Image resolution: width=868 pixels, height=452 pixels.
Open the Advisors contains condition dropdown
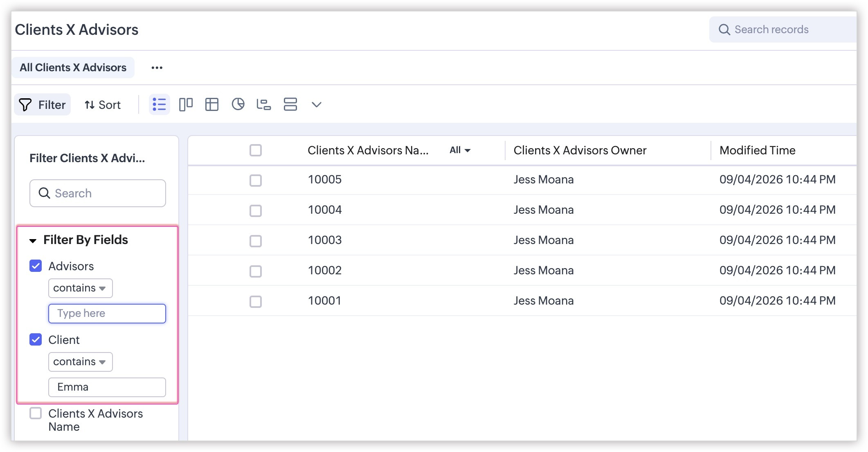80,288
